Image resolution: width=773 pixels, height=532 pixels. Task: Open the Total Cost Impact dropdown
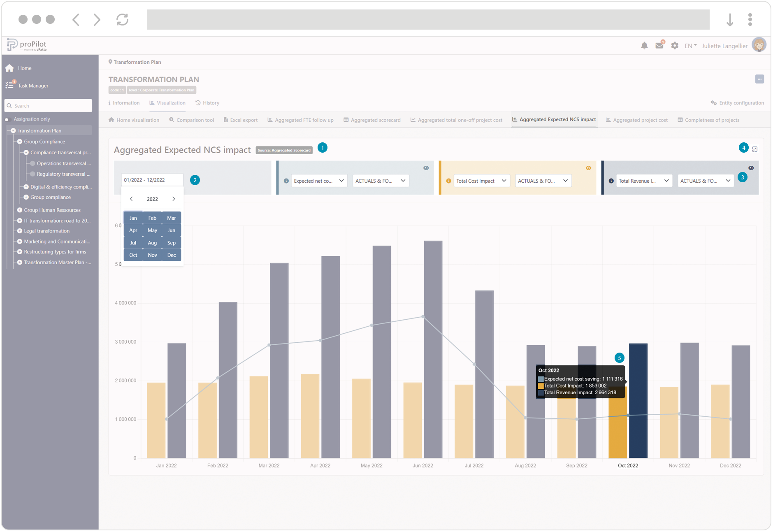click(x=481, y=181)
